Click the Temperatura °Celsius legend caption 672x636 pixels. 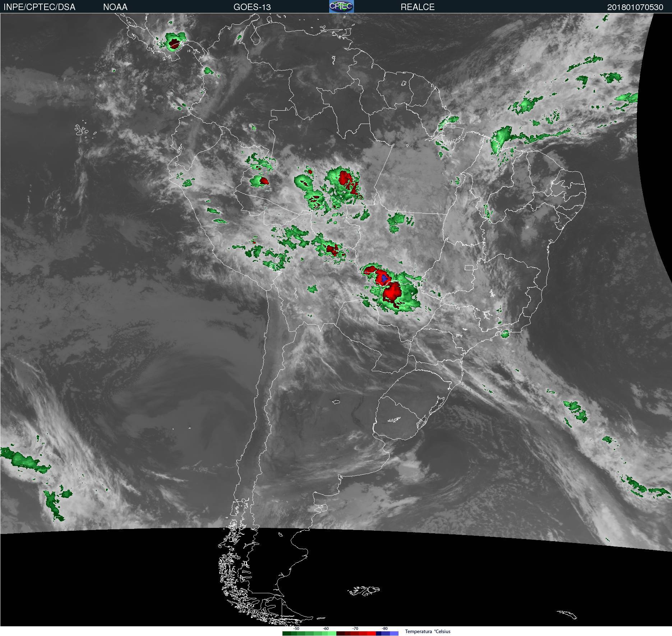click(x=428, y=631)
